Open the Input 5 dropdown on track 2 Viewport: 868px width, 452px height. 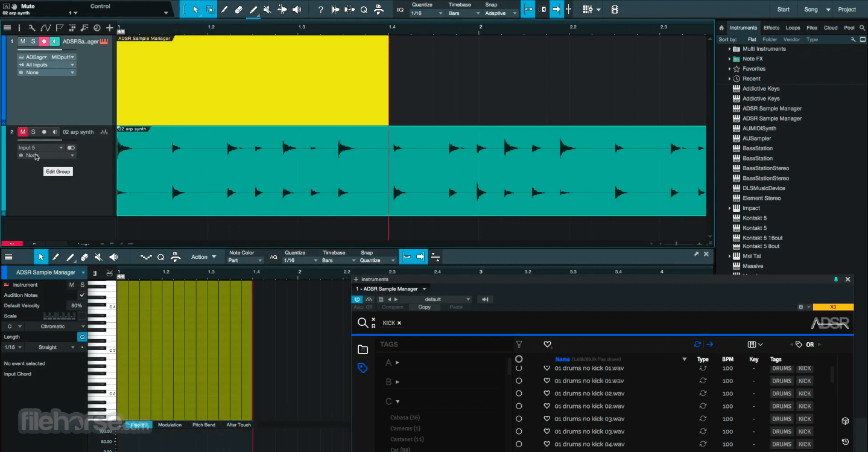tap(40, 148)
